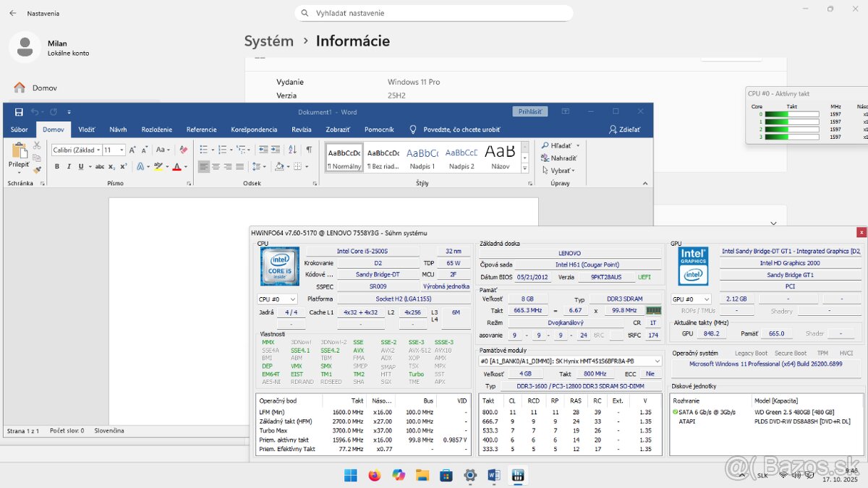
Task: Apply bold formatting in Word
Action: 58,166
